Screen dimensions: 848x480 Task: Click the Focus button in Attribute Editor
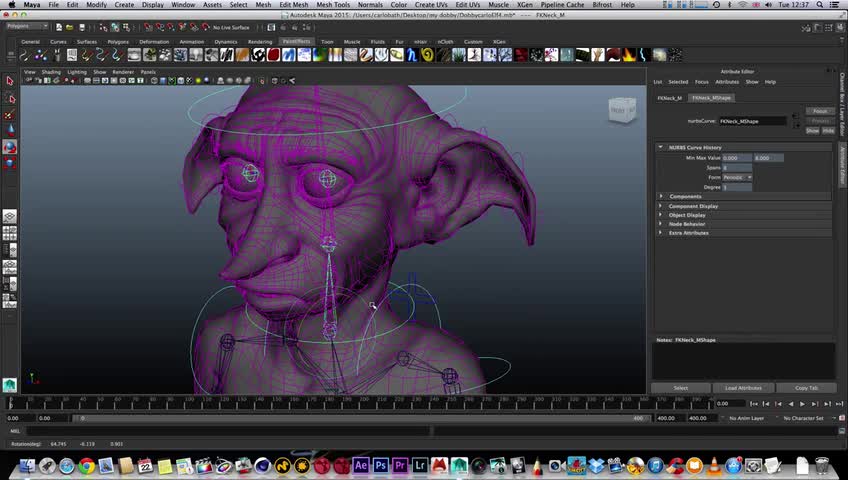coord(820,111)
